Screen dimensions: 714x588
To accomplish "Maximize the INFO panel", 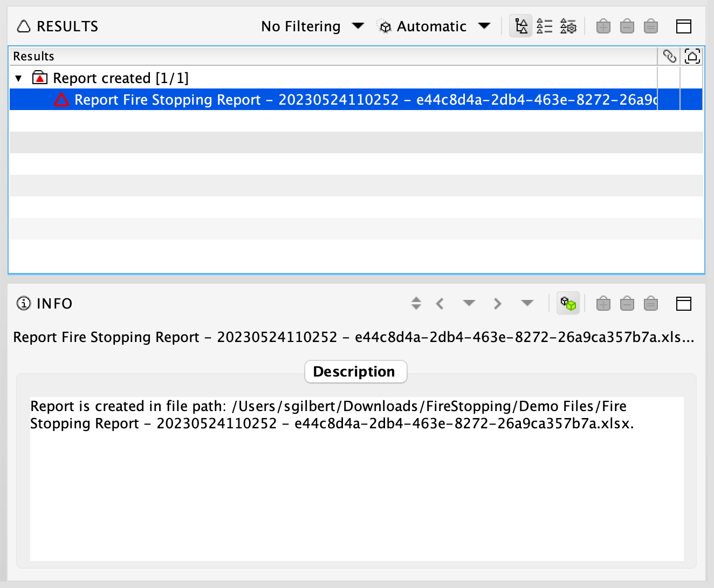I will [684, 304].
